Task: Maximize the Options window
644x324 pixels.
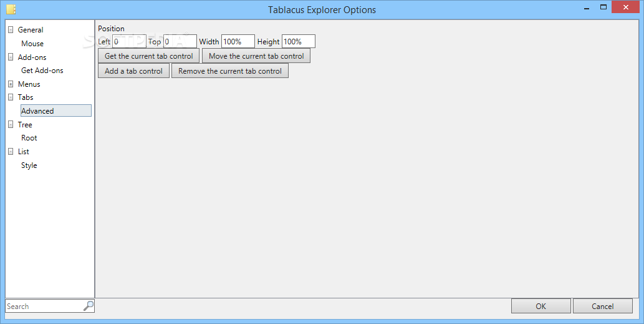Action: coord(603,7)
